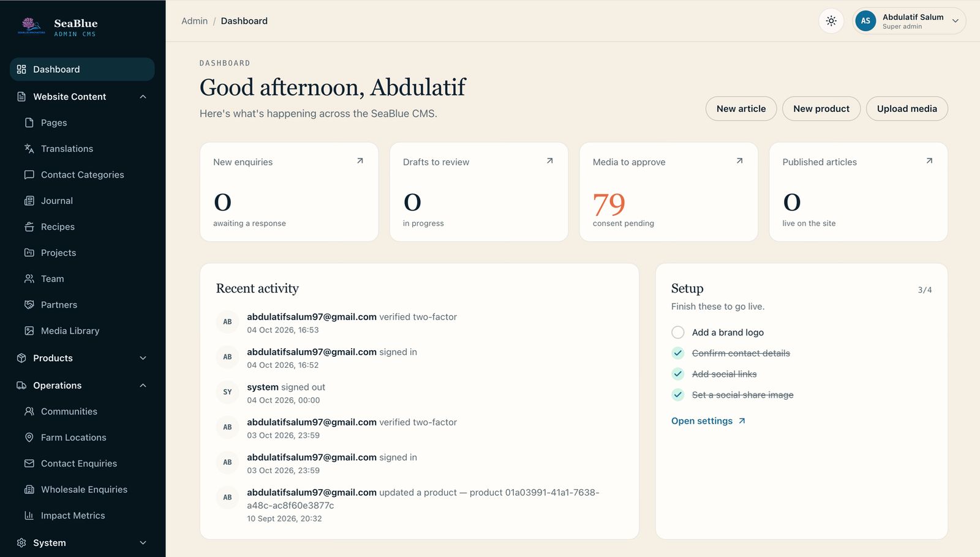
Task: Click the Farm Locations pin icon
Action: (x=29, y=438)
